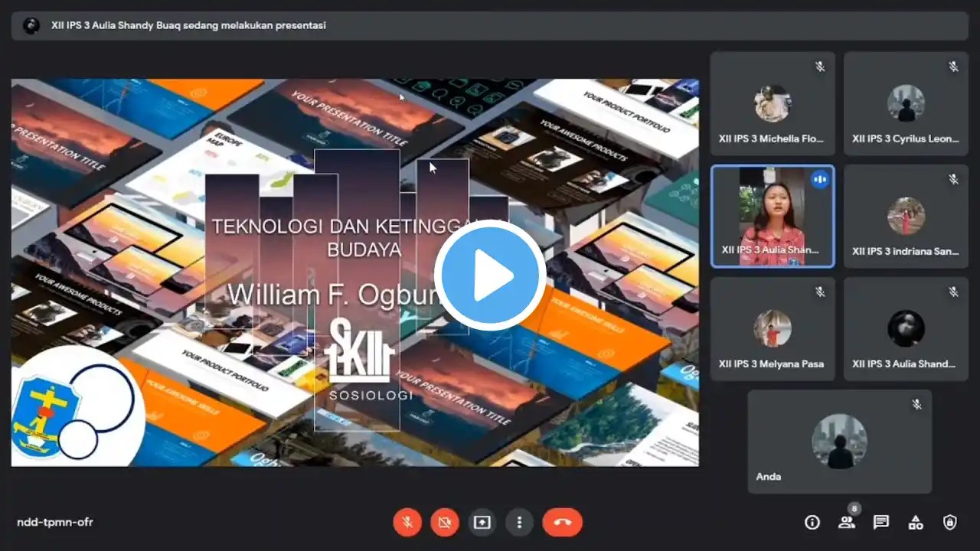Play the video using the big blue play button
980x551 pixels.
coord(490,275)
